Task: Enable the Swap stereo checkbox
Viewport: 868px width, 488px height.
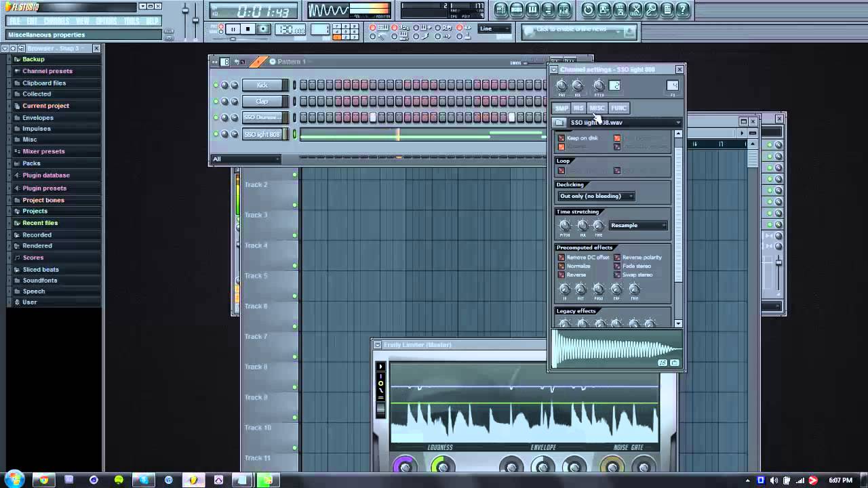Action: 616,275
